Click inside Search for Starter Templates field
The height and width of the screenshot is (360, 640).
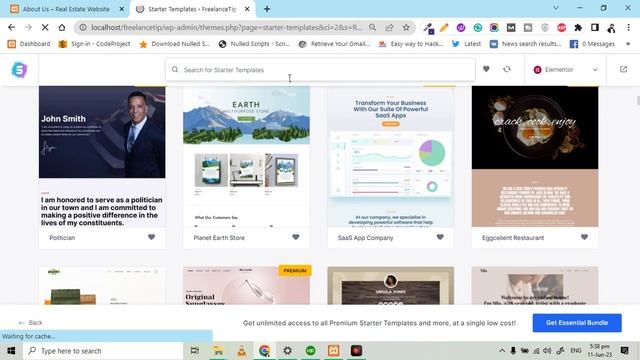point(320,70)
